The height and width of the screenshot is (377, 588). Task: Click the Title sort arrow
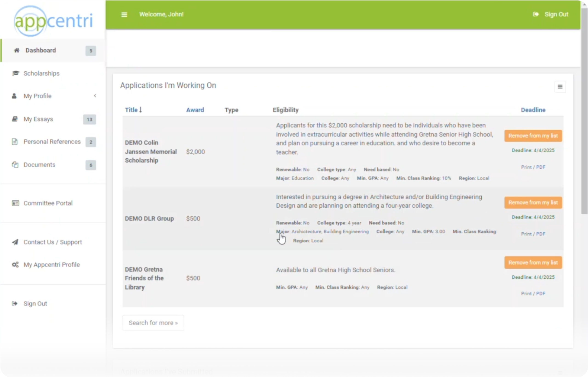point(140,110)
